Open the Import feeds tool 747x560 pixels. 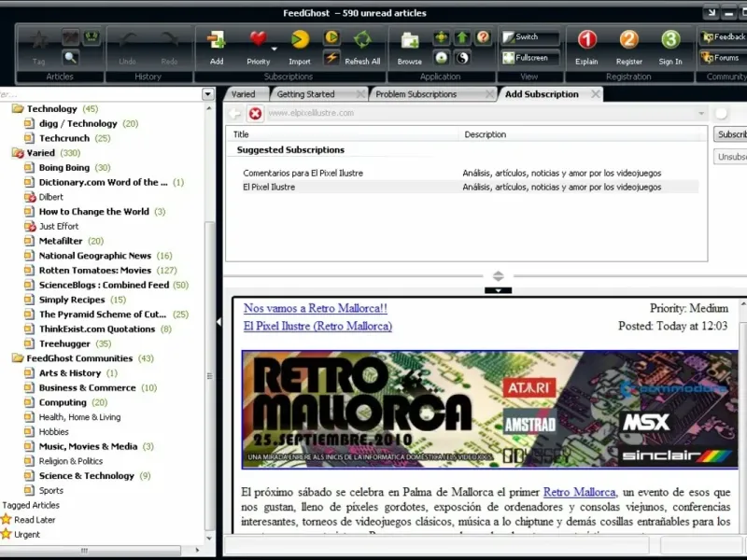click(x=300, y=41)
